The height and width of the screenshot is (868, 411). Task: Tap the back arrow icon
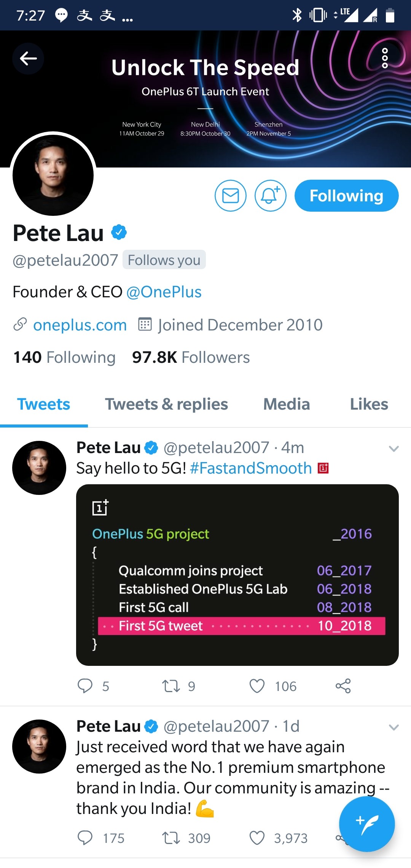click(28, 59)
